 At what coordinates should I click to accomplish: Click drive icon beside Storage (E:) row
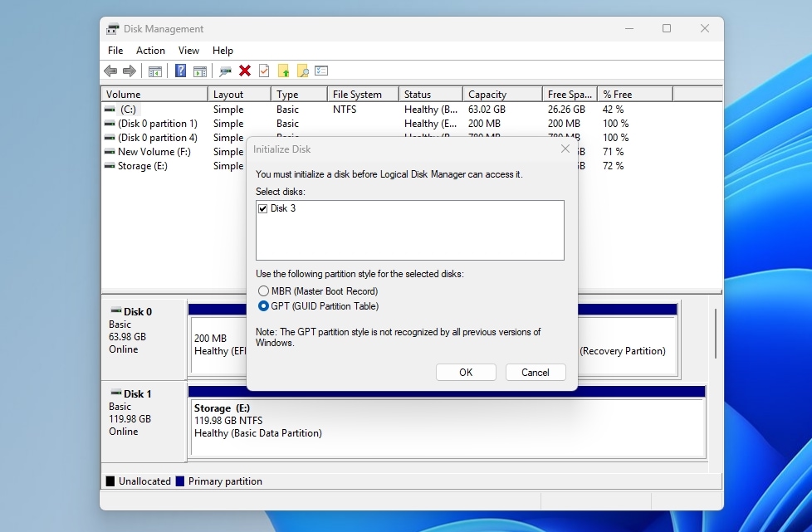[x=110, y=166]
